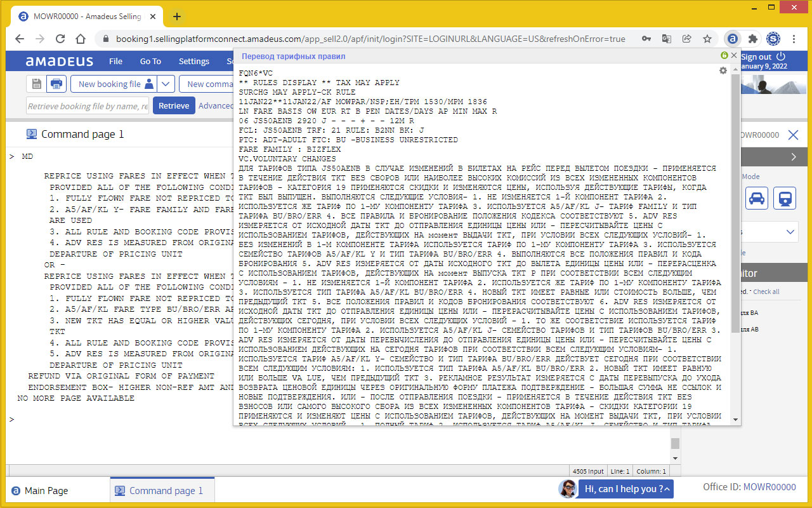This screenshot has width=812, height=508.
Task: Click the 'FQN6*VC' line in popup
Action: (255, 73)
